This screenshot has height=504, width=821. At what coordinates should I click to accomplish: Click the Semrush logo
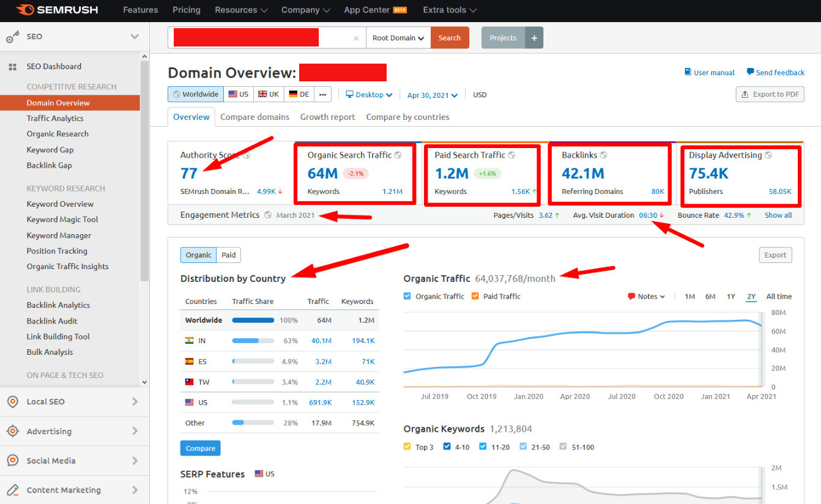[57, 10]
